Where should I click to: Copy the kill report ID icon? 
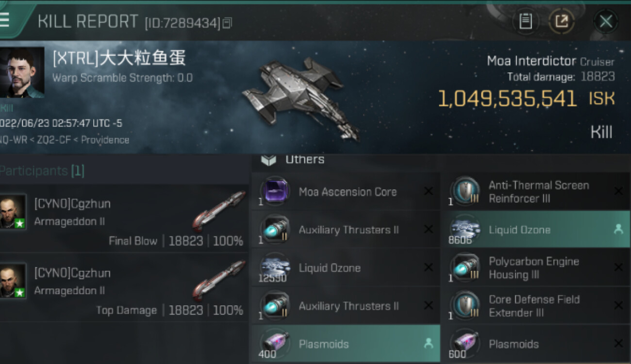coord(227,23)
